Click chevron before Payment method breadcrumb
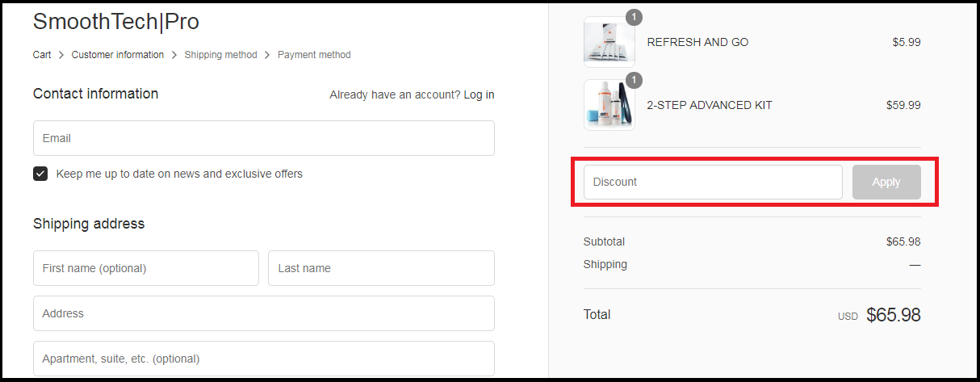Viewport: 980px width, 382px height. (x=267, y=55)
